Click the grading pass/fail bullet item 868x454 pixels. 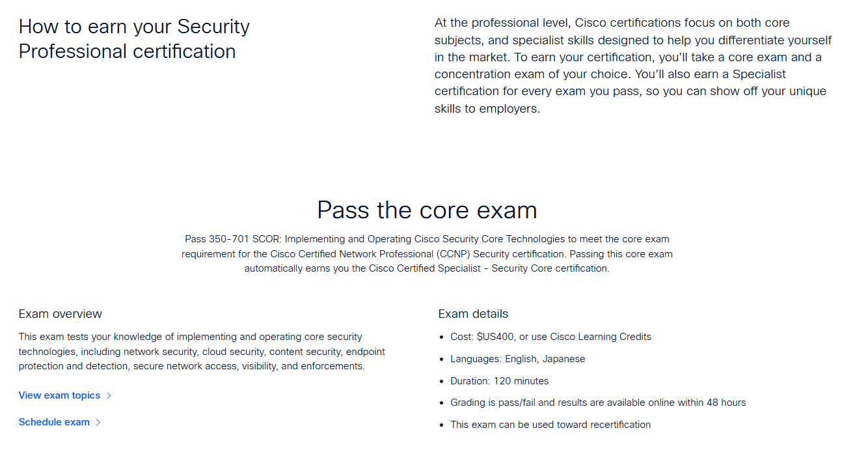coord(598,402)
